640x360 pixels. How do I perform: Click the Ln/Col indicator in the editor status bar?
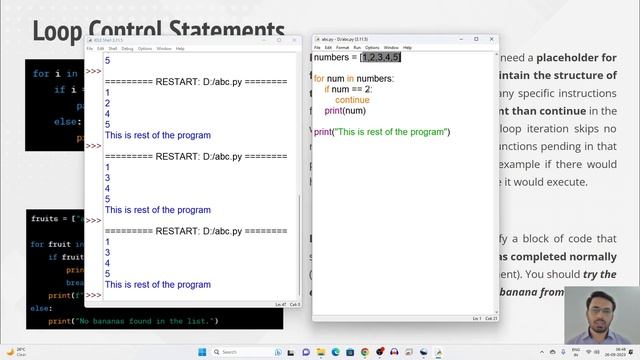point(484,318)
